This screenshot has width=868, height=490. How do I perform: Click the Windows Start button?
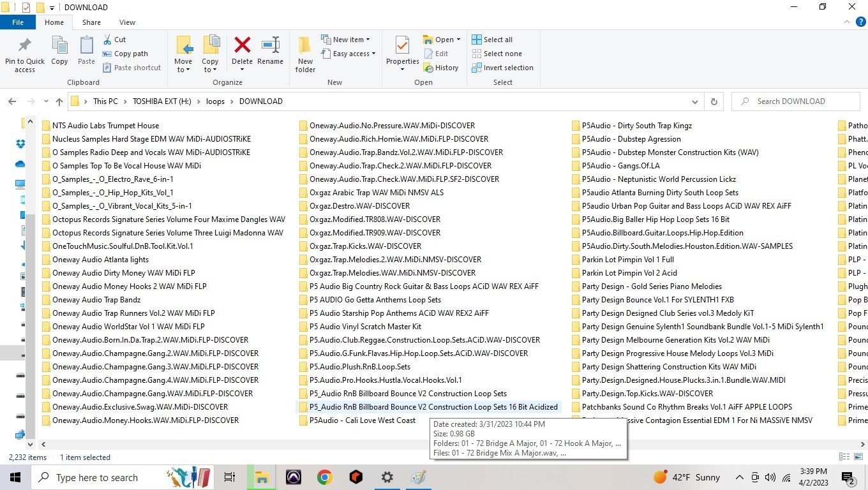[15, 477]
